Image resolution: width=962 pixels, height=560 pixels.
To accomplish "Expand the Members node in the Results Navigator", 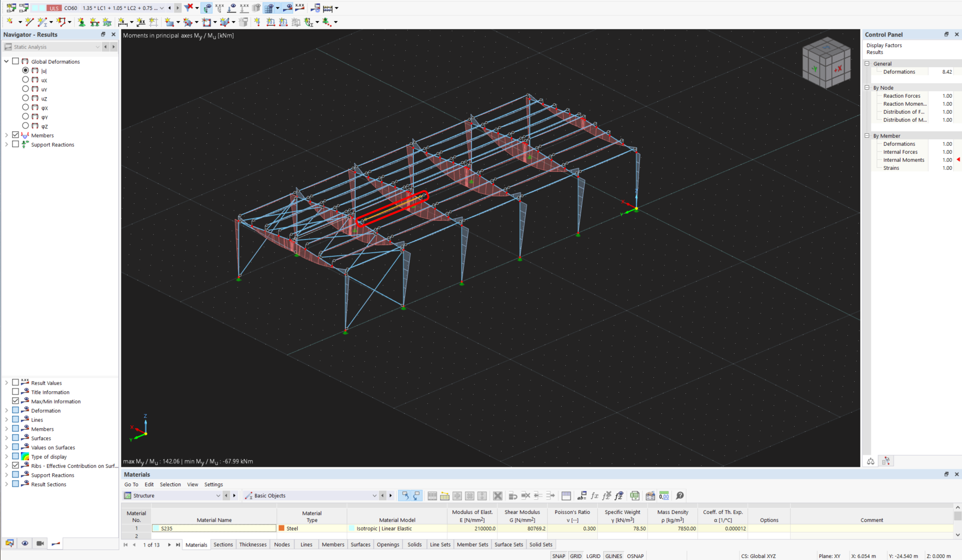I will click(6, 135).
